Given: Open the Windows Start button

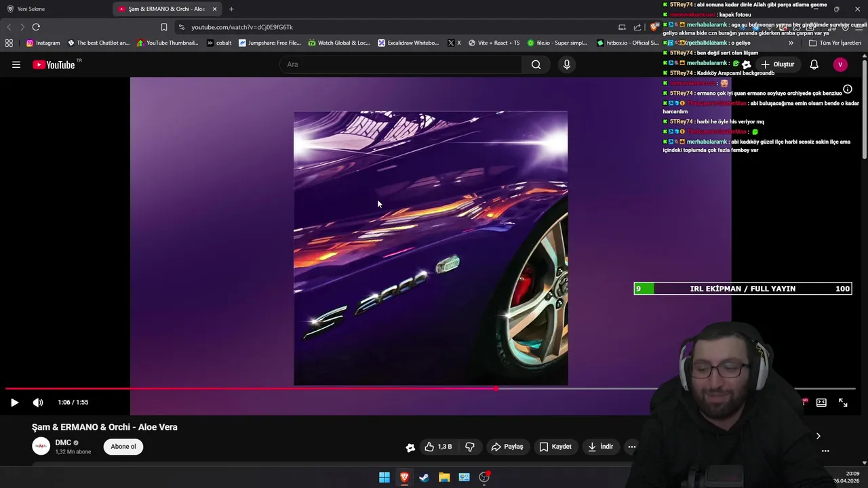Looking at the screenshot, I should (384, 477).
